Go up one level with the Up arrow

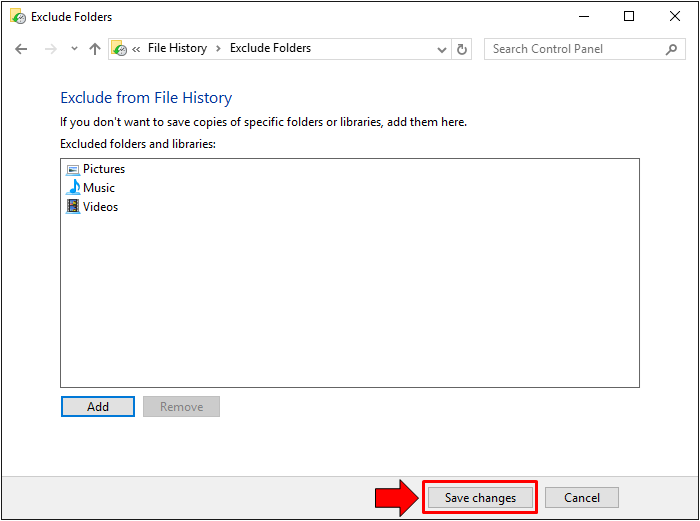point(95,49)
